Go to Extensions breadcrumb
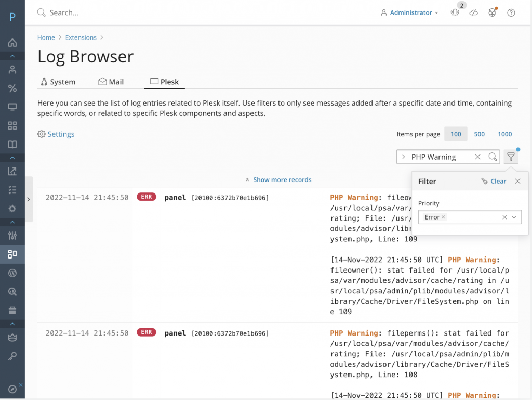Image resolution: width=532 pixels, height=400 pixels. click(x=81, y=37)
